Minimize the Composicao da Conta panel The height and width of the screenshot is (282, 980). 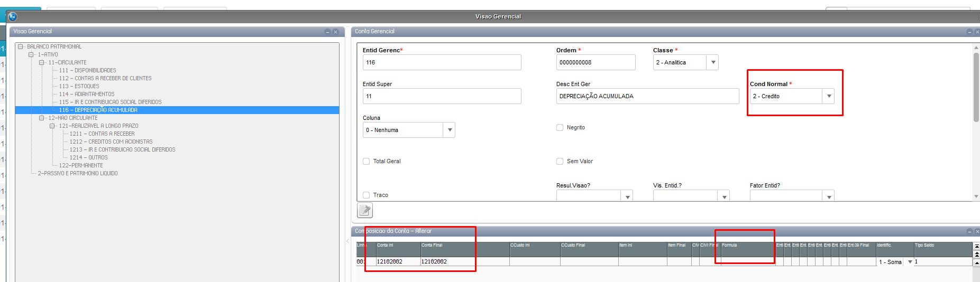969,231
